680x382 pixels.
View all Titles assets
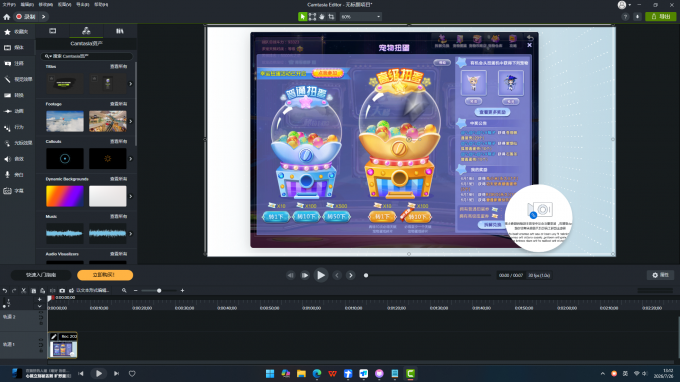118,67
